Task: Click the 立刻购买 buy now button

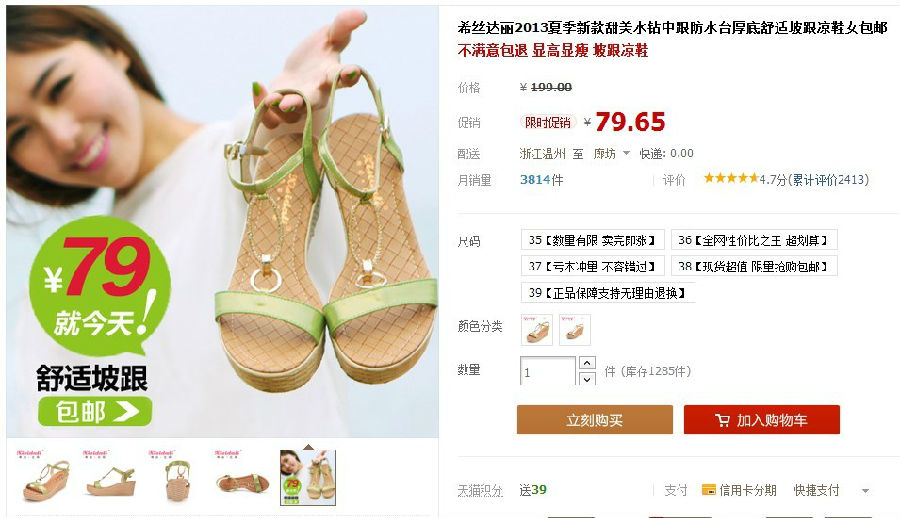Action: click(595, 420)
